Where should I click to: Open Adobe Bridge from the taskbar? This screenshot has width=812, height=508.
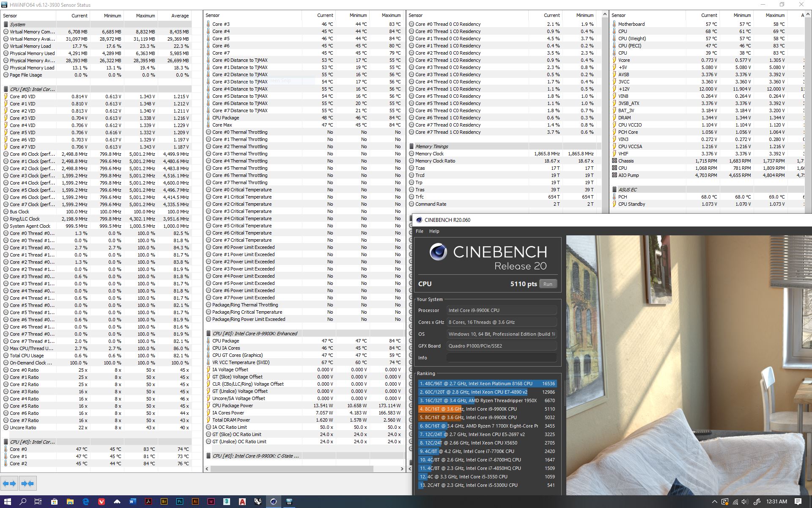coord(164,502)
